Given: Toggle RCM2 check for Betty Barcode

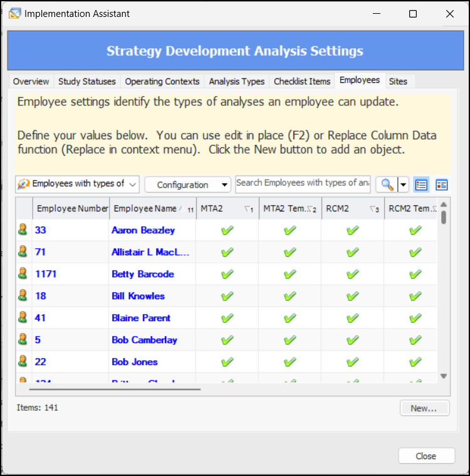Looking at the screenshot, I should 353,274.
